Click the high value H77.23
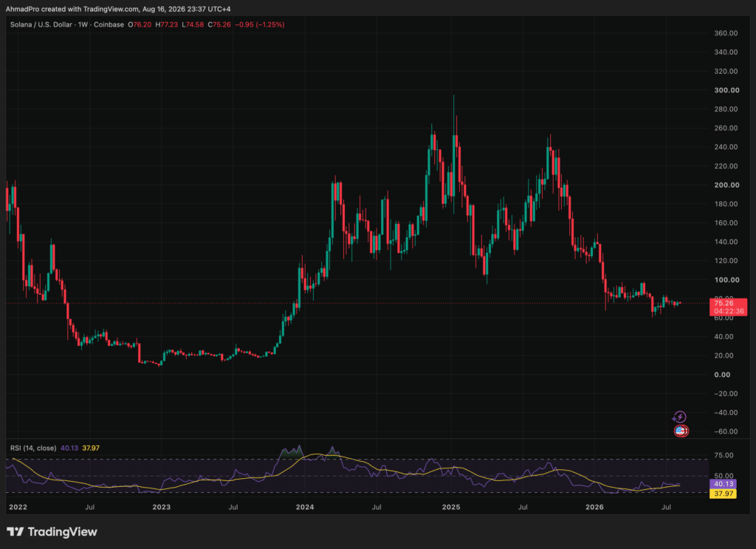 pyautogui.click(x=166, y=24)
